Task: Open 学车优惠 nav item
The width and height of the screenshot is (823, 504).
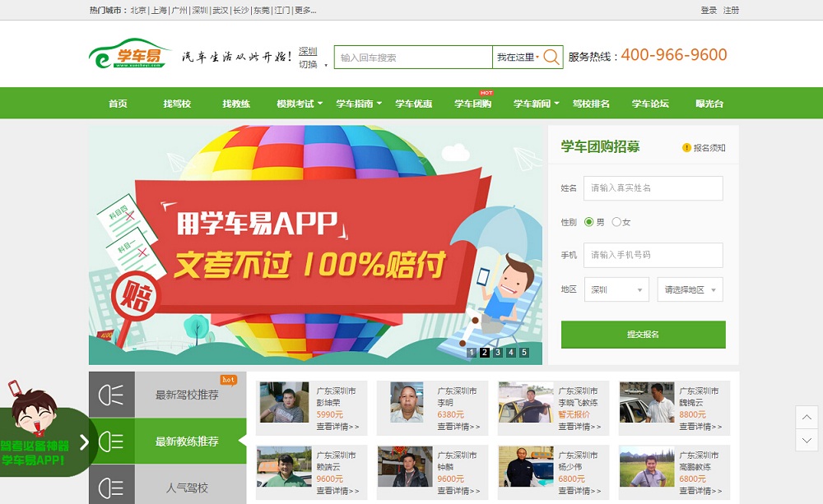Action: pos(414,104)
